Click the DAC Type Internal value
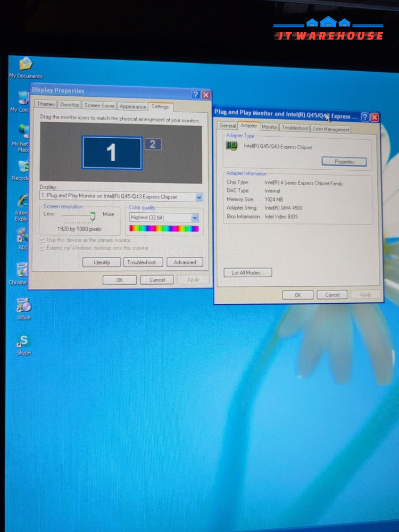The image size is (399, 532). 272,191
